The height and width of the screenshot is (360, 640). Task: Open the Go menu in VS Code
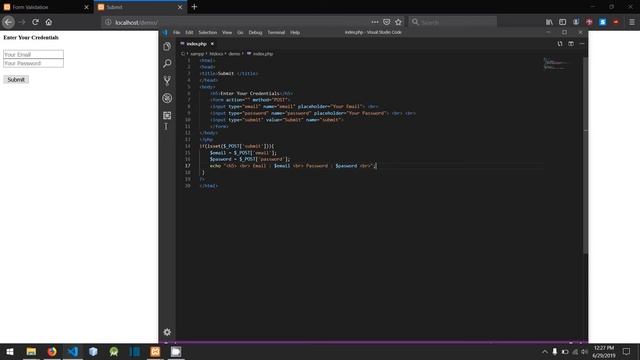click(240, 32)
